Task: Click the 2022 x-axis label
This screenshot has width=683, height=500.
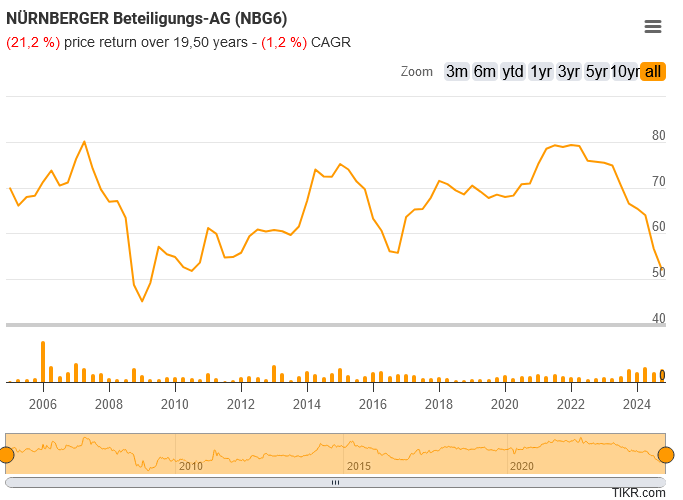Action: point(571,404)
